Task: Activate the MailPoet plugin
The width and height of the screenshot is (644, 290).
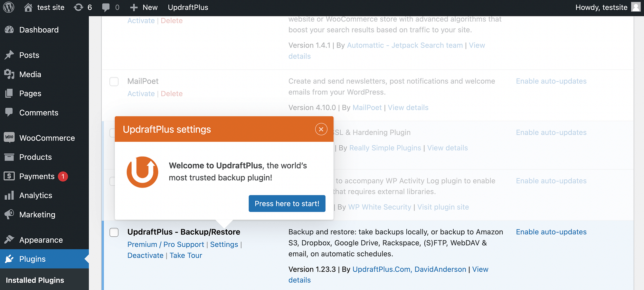Action: [141, 94]
